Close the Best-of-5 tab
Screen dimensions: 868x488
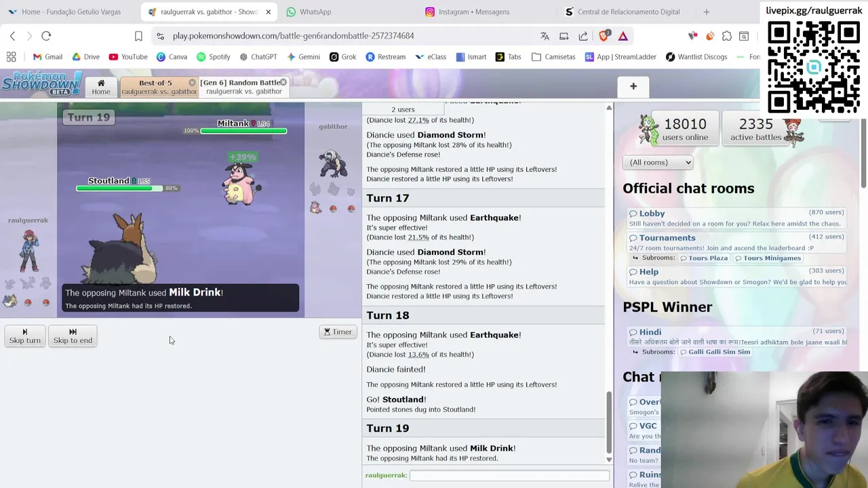[192, 83]
